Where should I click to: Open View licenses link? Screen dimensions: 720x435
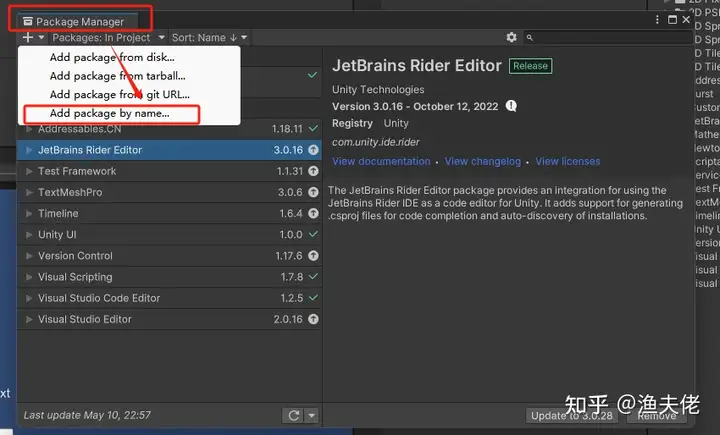coord(568,161)
